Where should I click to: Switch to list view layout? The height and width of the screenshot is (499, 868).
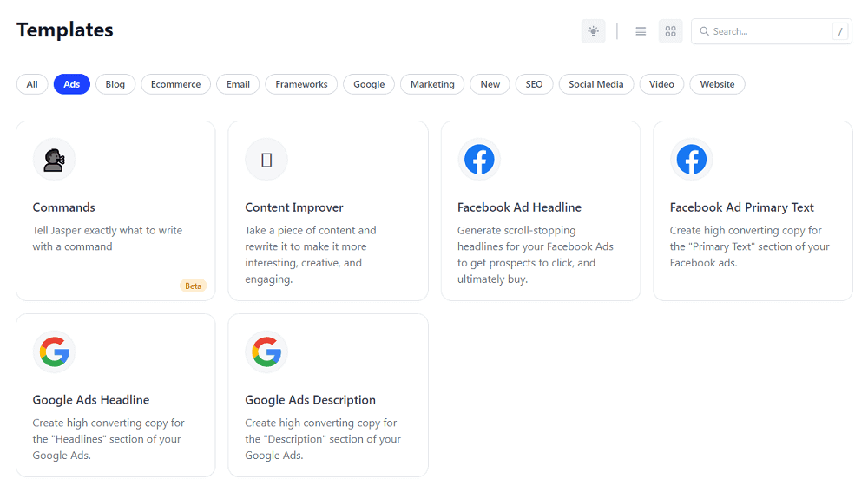click(x=641, y=31)
